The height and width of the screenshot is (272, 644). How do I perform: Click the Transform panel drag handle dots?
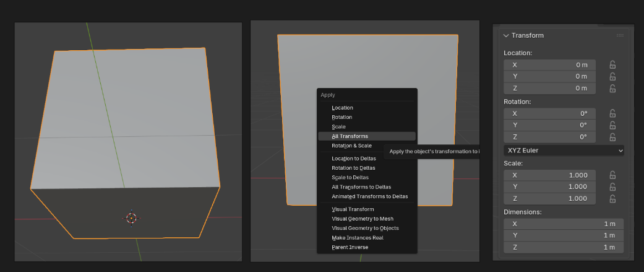pos(620,35)
